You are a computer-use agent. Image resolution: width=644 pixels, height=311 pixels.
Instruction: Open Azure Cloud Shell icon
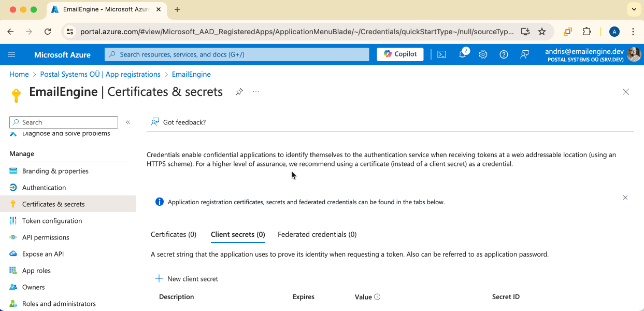point(441,54)
